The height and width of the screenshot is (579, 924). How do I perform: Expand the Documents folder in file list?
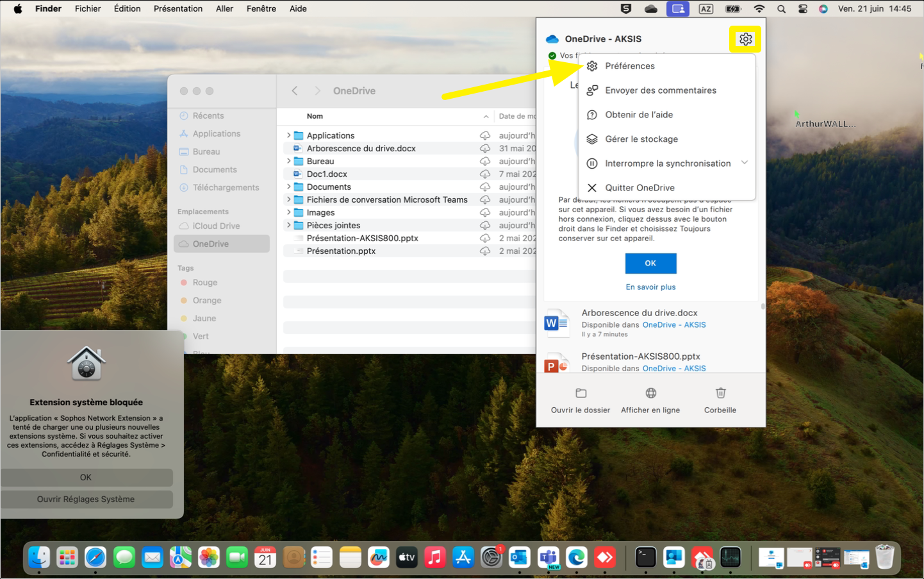point(288,187)
